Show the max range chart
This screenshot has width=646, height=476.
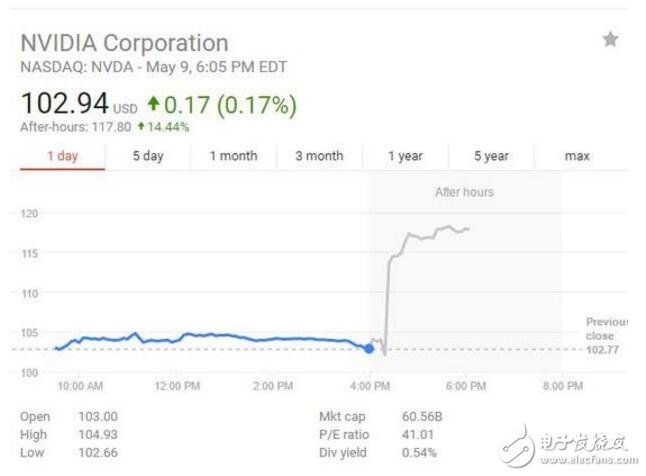577,156
